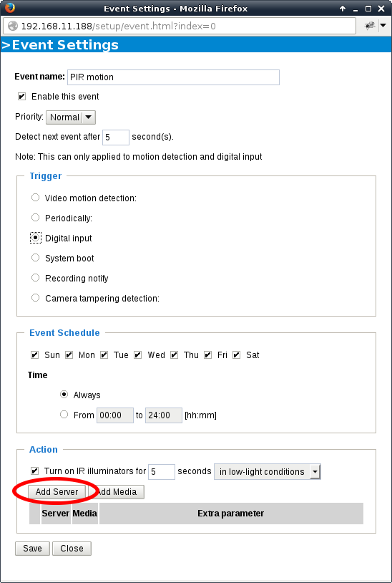This screenshot has height=583, width=392.
Task: Click the extension icon next to address bar
Action: tap(370, 26)
